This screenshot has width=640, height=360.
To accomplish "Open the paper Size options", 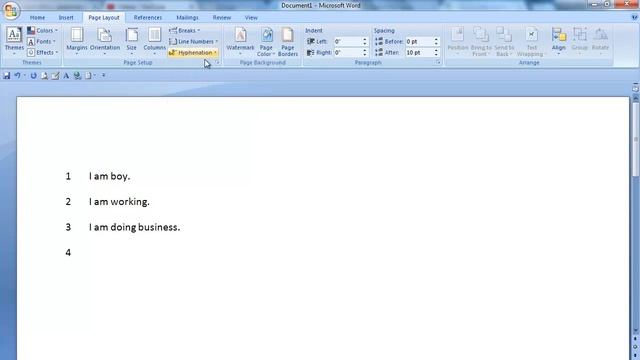I will tap(131, 41).
